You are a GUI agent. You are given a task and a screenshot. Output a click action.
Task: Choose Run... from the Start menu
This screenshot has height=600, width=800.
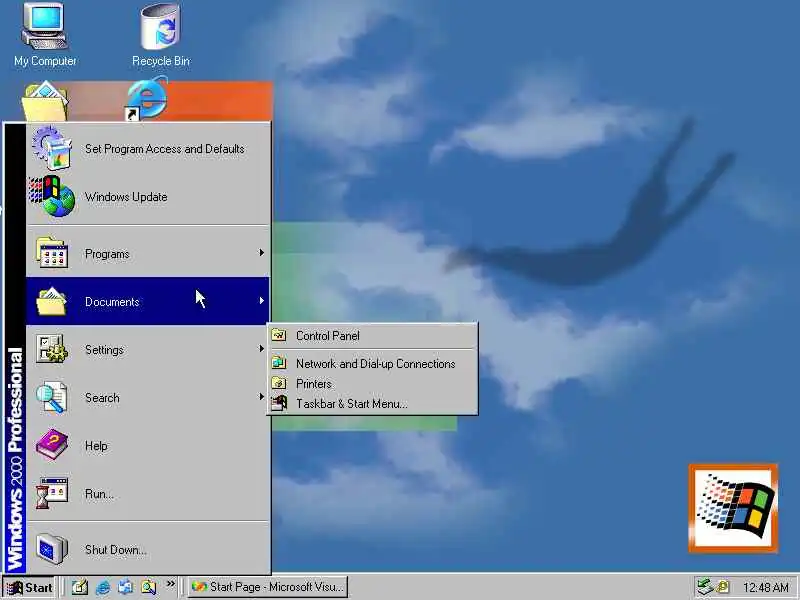click(x=148, y=493)
